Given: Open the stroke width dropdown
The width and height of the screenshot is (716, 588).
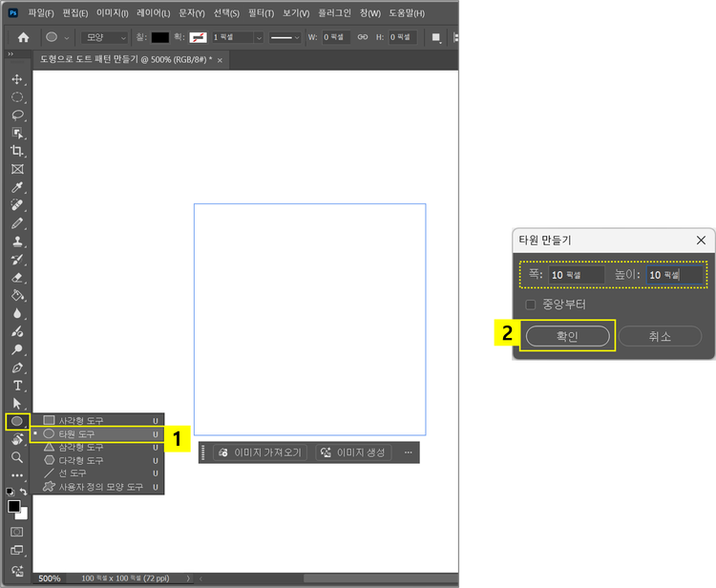Looking at the screenshot, I should (259, 37).
